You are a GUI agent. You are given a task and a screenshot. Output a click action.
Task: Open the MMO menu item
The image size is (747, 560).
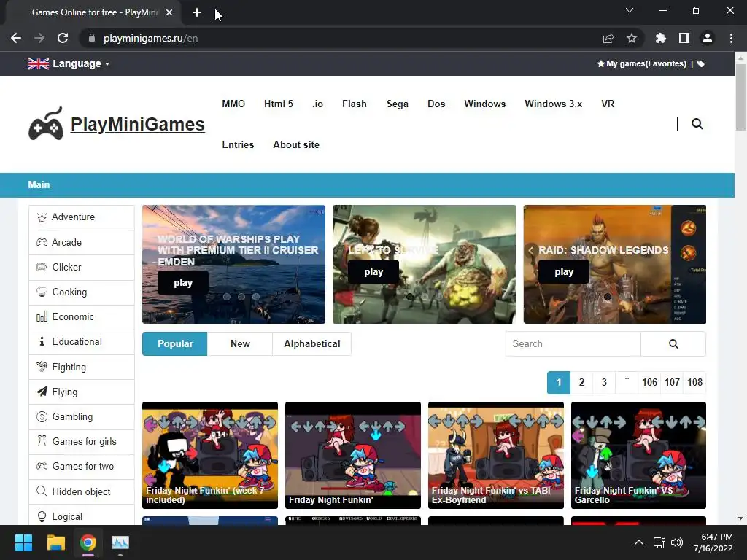[233, 104]
